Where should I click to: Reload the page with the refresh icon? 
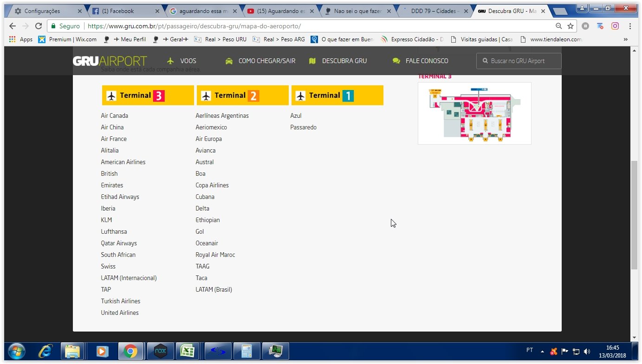(x=39, y=26)
